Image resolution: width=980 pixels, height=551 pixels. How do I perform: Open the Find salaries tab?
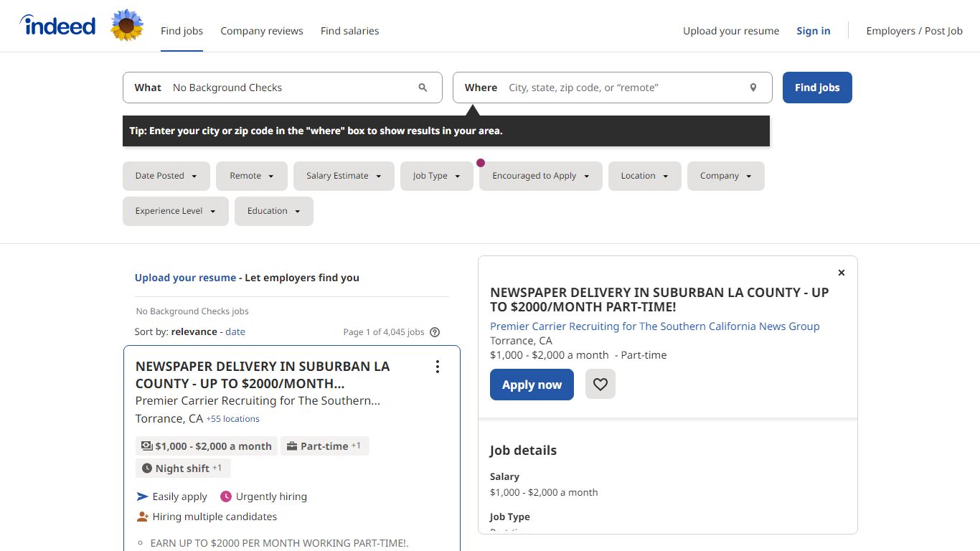click(x=350, y=31)
